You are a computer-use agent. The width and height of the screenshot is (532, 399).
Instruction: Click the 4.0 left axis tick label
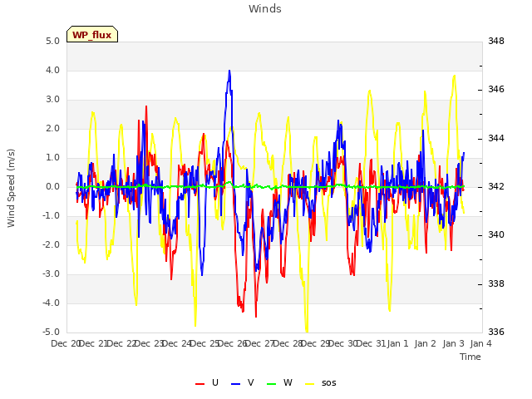tap(52, 70)
